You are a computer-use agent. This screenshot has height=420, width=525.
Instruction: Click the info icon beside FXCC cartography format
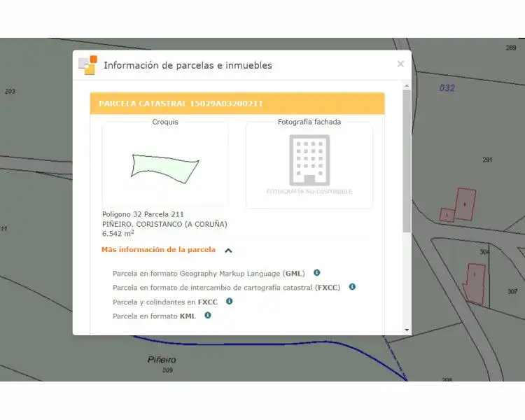(352, 287)
